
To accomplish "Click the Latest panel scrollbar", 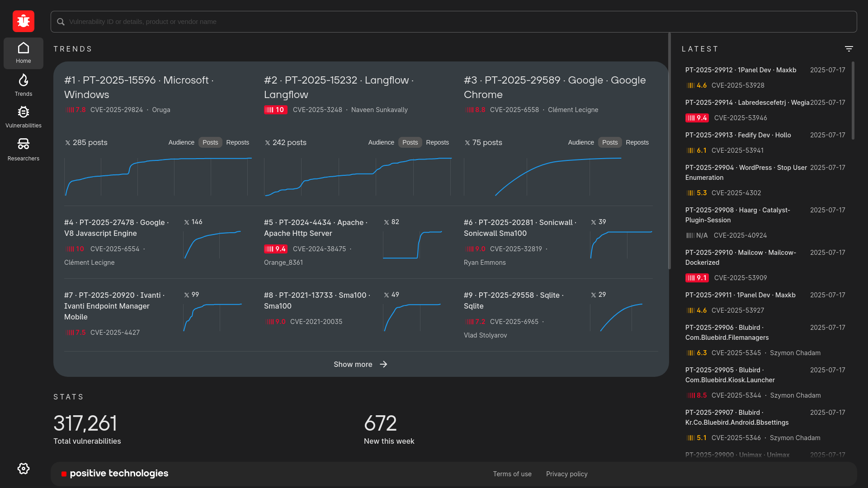I will click(x=853, y=100).
